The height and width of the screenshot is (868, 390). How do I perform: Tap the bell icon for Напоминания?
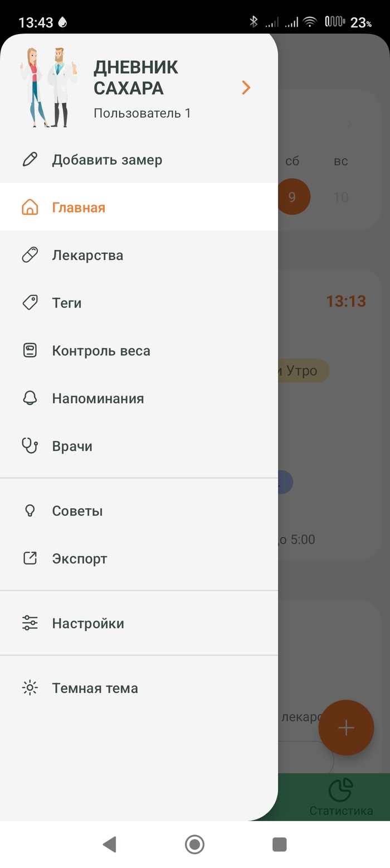[x=30, y=398]
